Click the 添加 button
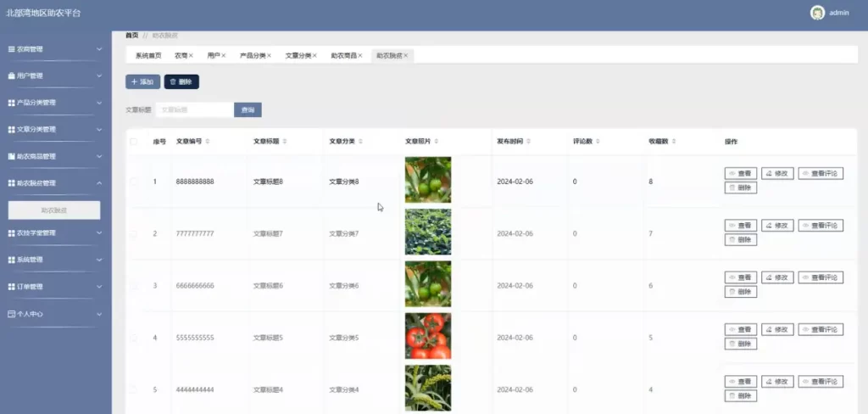This screenshot has height=414, width=868. pos(142,82)
